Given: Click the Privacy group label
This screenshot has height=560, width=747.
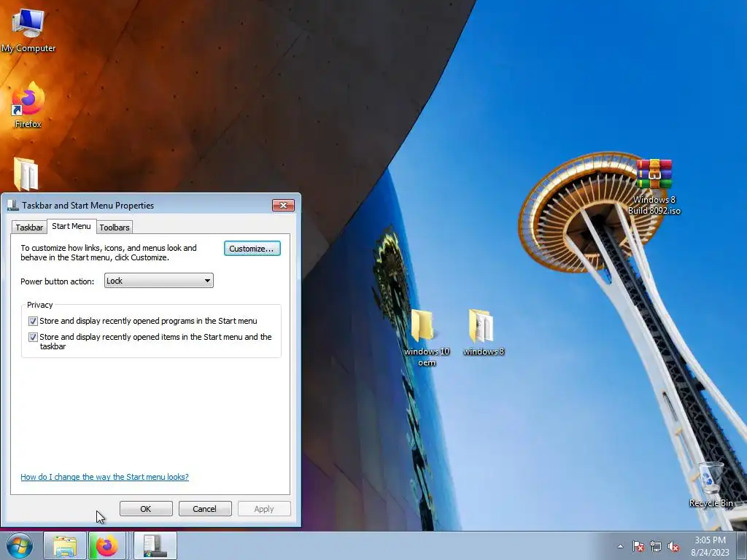Looking at the screenshot, I should click(x=39, y=305).
